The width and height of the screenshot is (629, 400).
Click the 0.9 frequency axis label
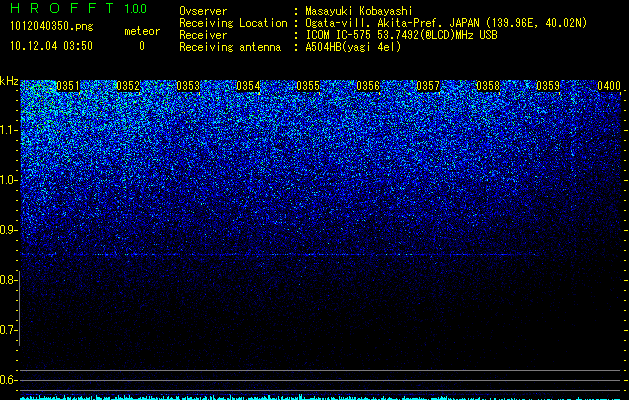[9, 230]
